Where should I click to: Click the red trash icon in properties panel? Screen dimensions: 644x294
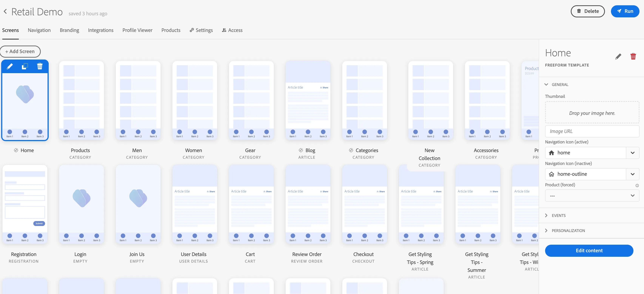633,56
